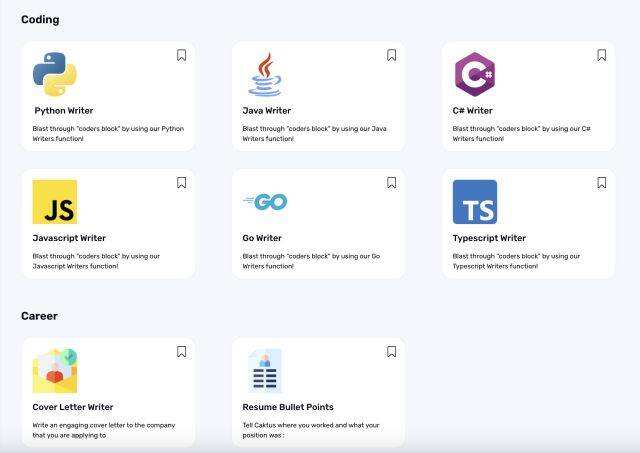Click the Java coffee cup icon
This screenshot has height=453, width=640.
pos(265,74)
